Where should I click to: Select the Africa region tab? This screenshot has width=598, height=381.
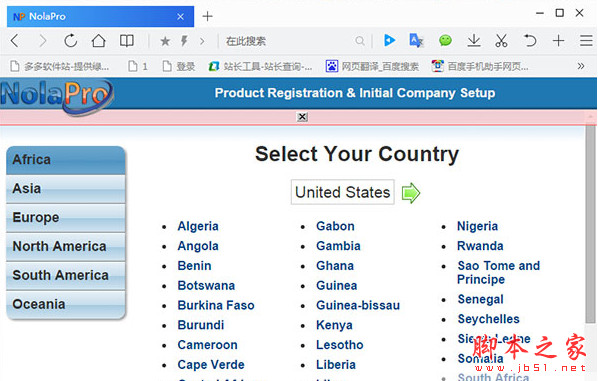click(66, 160)
